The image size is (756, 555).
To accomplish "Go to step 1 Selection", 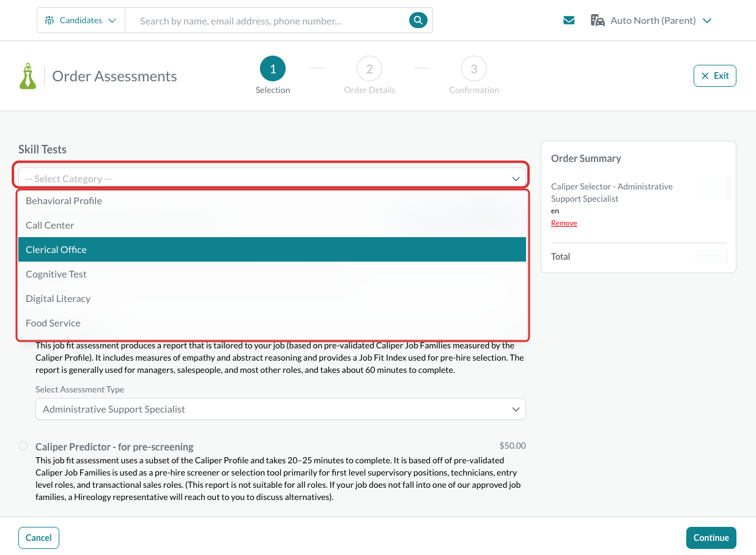I will point(273,76).
